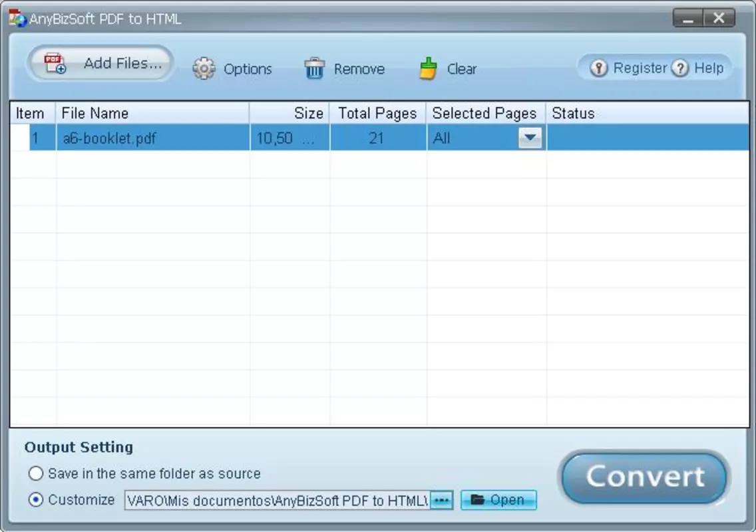Click the Register label
The height and width of the screenshot is (532, 756).
click(640, 68)
